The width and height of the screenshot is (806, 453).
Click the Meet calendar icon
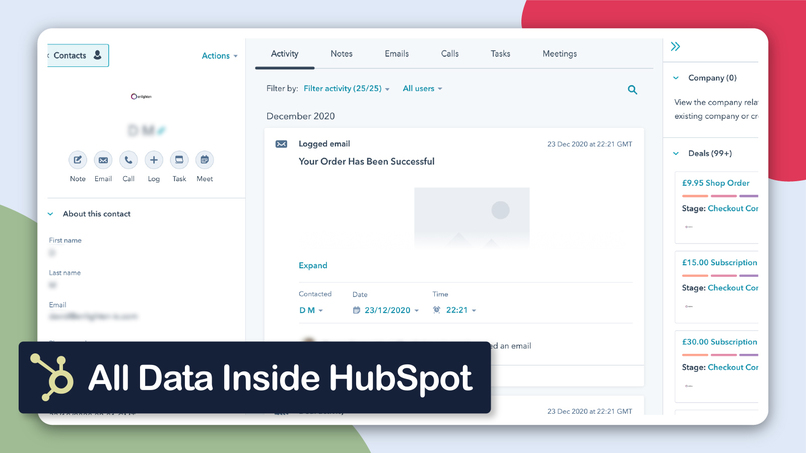pos(205,160)
